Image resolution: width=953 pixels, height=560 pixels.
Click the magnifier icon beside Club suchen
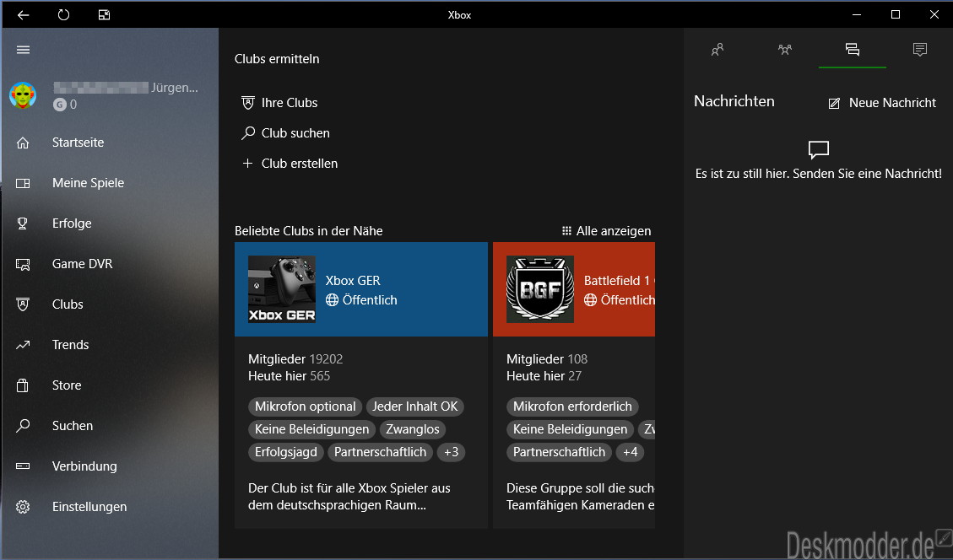248,133
